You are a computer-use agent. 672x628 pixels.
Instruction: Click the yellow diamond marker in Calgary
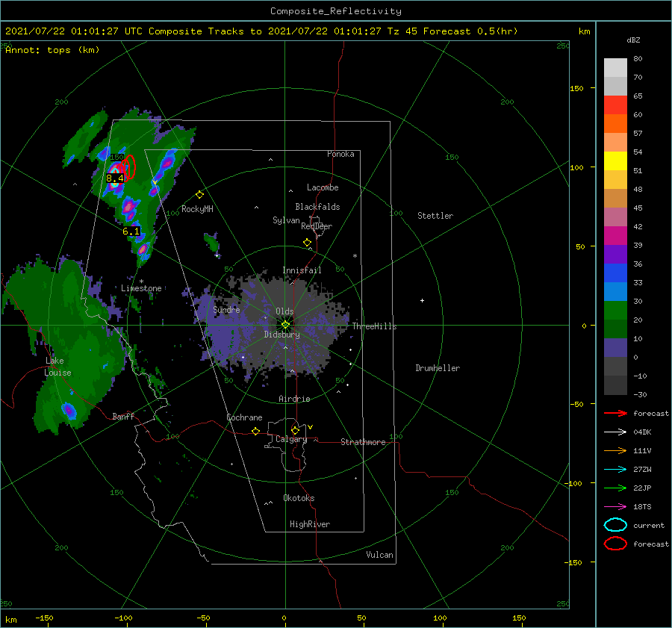(295, 430)
